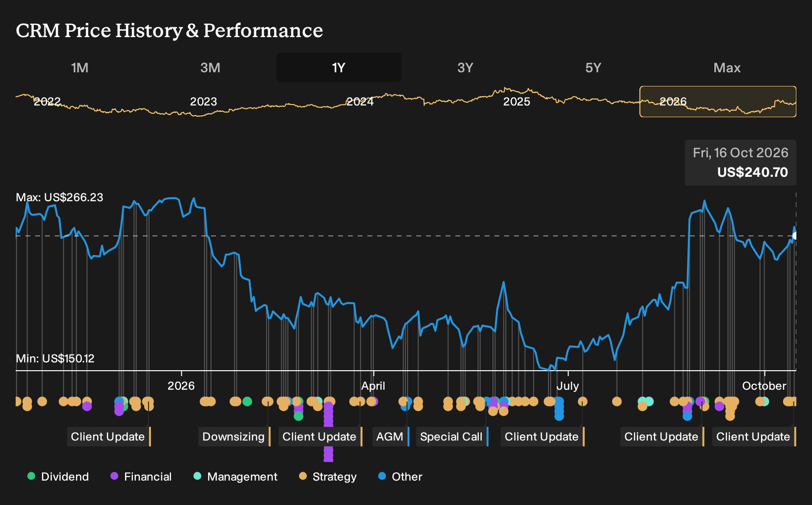This screenshot has width=812, height=505.
Task: Open the Client Update label left of Downsizing
Action: [109, 437]
